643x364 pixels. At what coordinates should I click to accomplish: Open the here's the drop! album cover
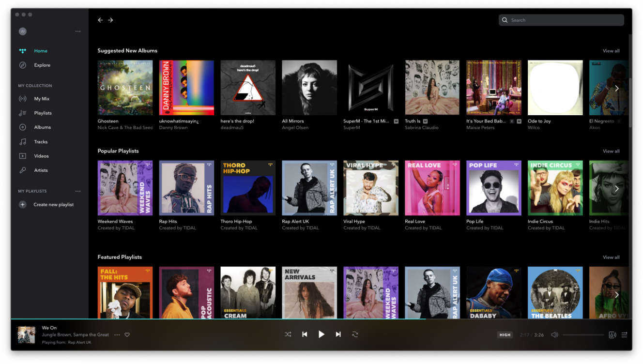(248, 88)
